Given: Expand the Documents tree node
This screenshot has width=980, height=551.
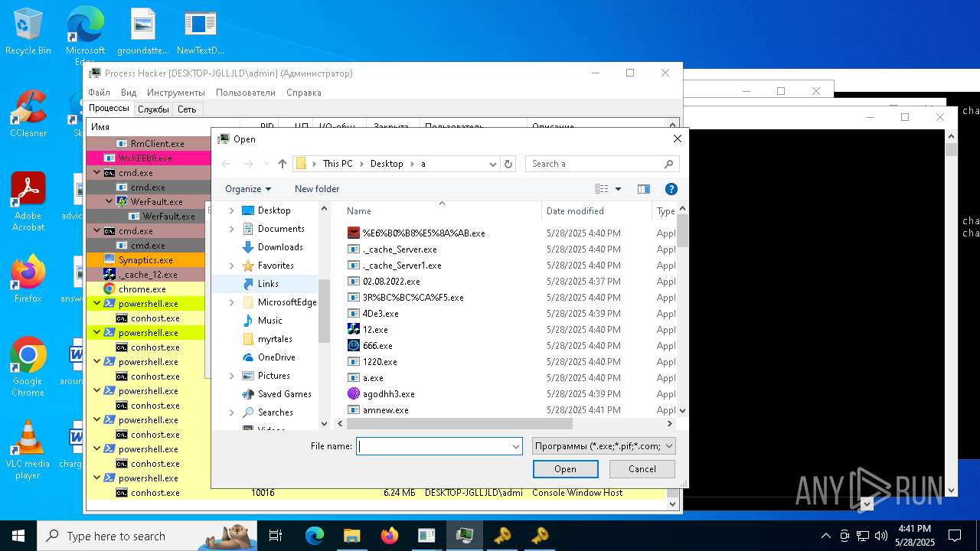Looking at the screenshot, I should (x=232, y=229).
